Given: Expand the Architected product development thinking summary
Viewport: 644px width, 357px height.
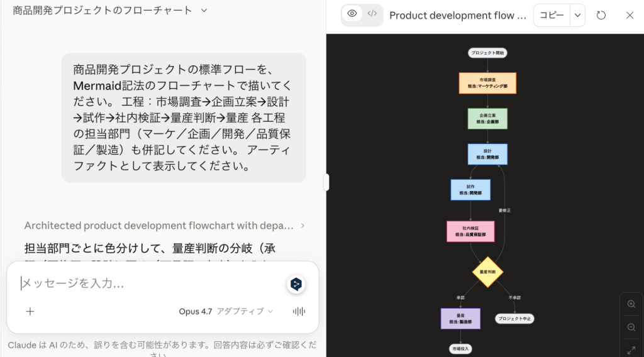Looking at the screenshot, I should 164,226.
